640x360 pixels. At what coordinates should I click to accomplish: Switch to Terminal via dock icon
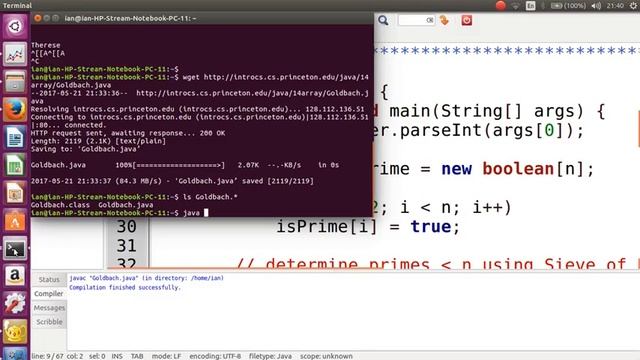coord(15,249)
